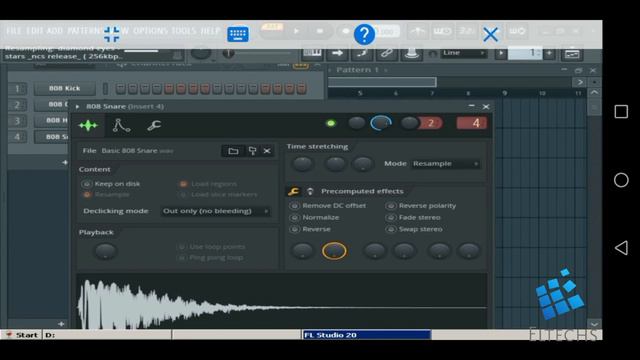Click FL Studio 20 taskbar entry
This screenshot has height=360, width=640.
click(366, 335)
